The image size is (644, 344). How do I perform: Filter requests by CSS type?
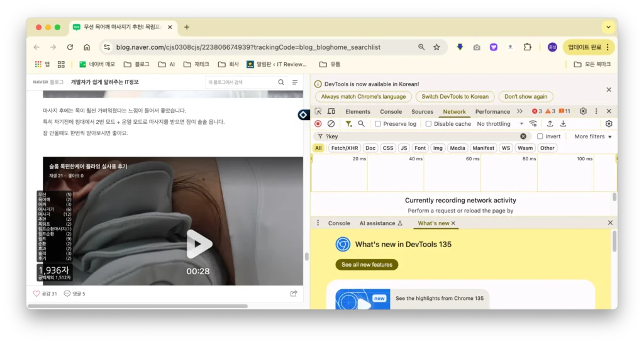[388, 148]
